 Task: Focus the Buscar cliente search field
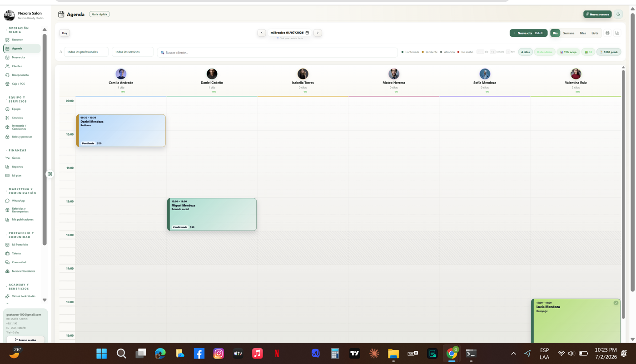[x=278, y=53]
